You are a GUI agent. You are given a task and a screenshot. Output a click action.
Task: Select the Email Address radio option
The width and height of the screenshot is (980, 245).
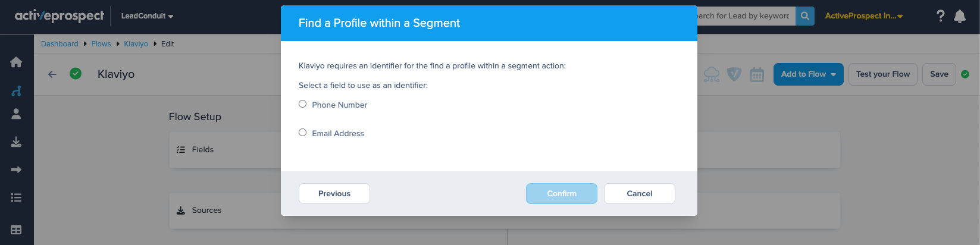coord(303,133)
